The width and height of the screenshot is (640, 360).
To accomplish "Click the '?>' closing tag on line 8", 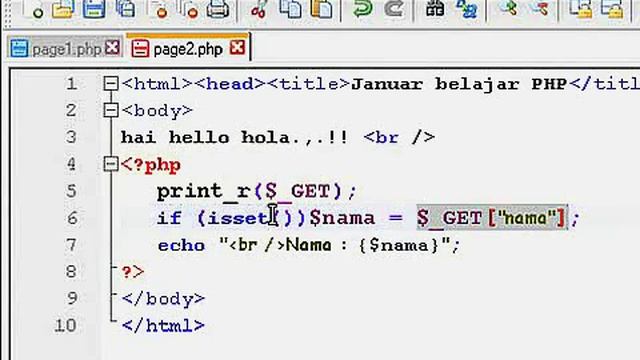I will tap(133, 272).
